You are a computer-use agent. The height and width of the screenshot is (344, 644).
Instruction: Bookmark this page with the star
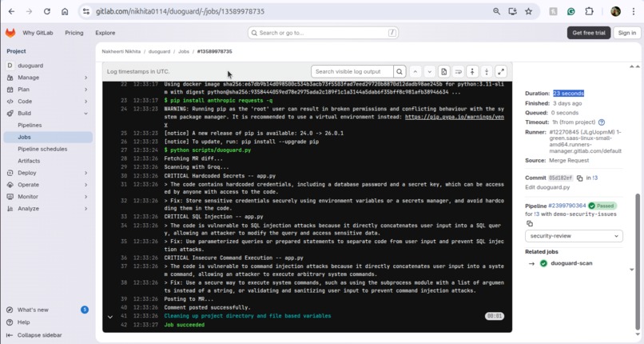coord(529,11)
